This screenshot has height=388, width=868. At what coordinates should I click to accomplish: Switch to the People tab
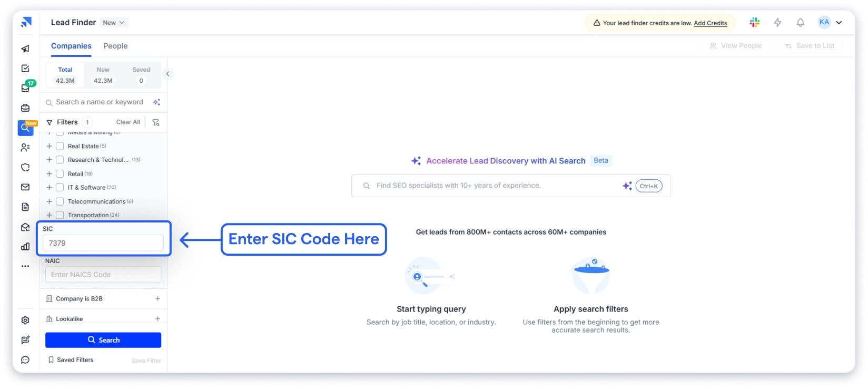115,46
